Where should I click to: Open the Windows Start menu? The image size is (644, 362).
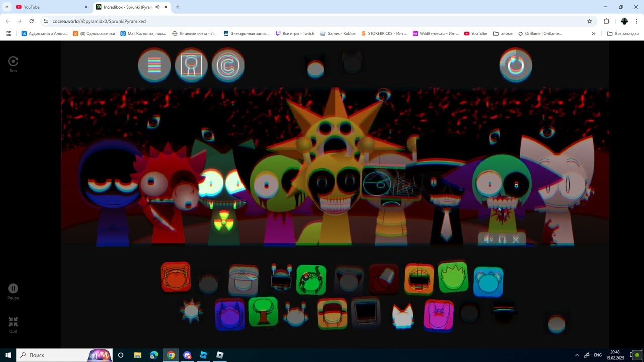tap(8, 355)
